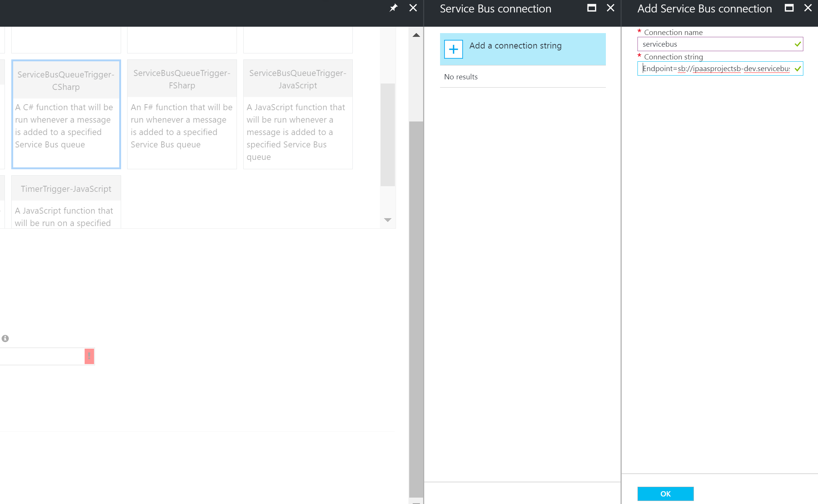Click the blade scrollbar up arrow
Screen dimensions: 818x504
416,35
